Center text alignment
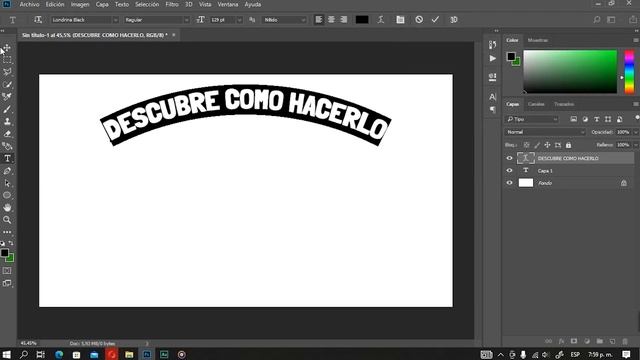 (331, 20)
